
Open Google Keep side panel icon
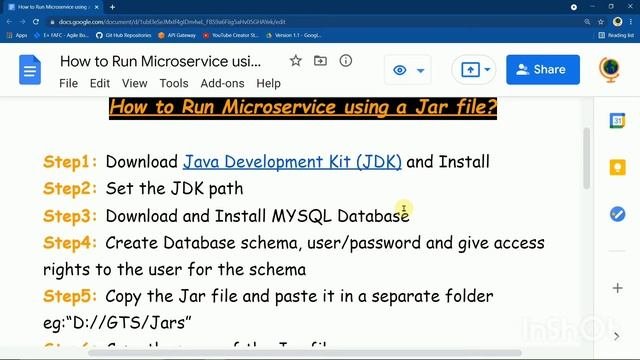point(617,168)
